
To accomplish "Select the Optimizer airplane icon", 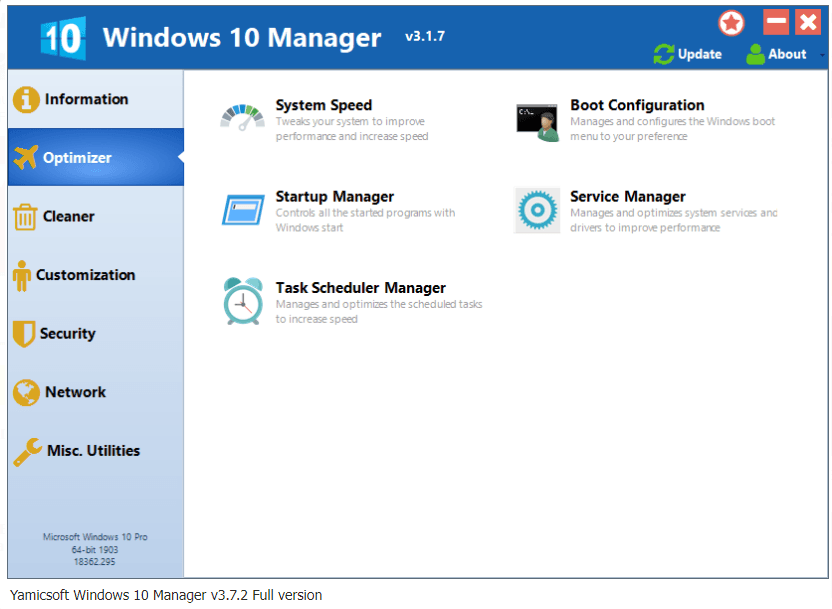I will (26, 157).
